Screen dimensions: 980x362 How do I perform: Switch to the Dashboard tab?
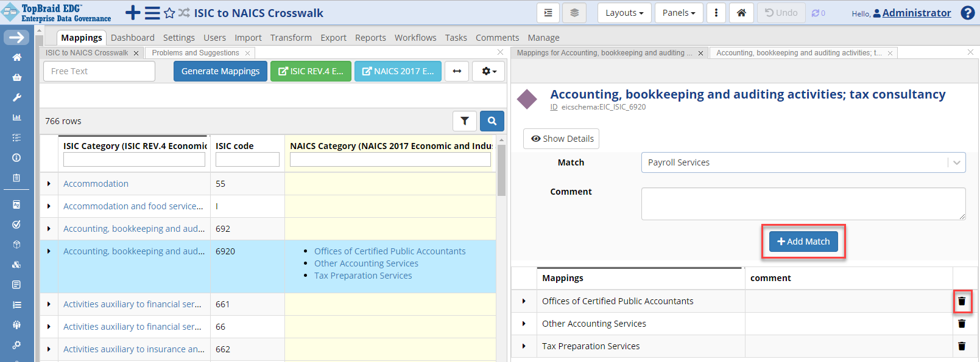132,38
